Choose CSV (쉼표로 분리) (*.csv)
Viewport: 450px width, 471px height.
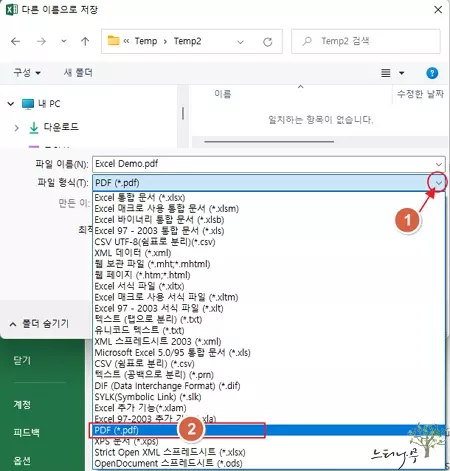click(269, 364)
